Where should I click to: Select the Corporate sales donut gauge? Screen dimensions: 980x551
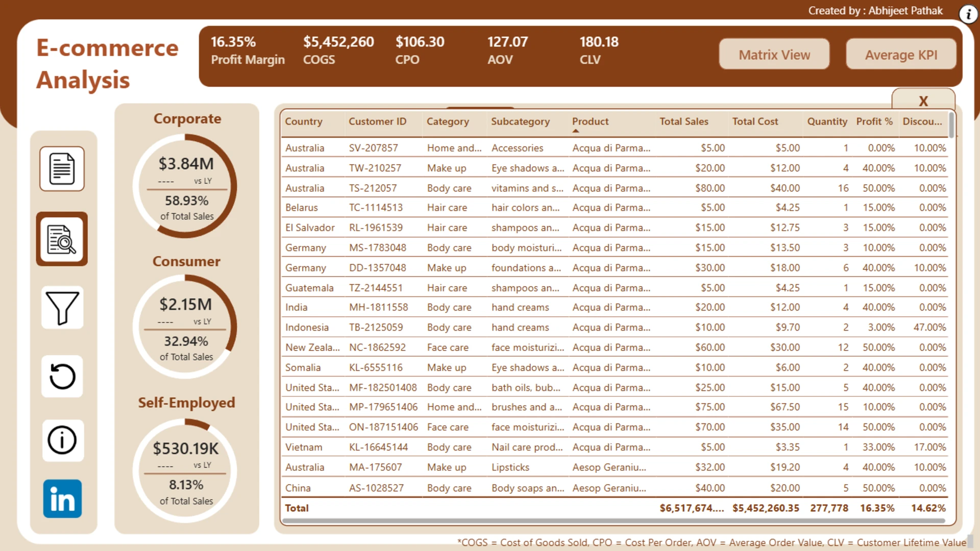pyautogui.click(x=185, y=186)
